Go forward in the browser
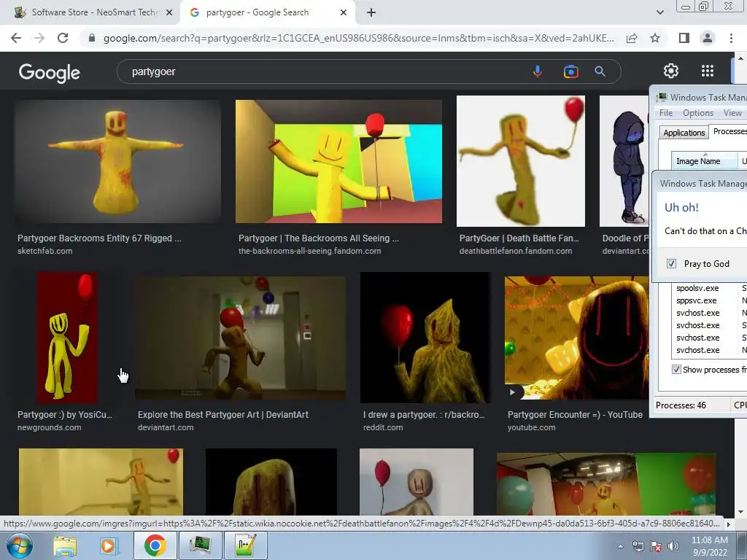Screen dimensions: 747x560 (39, 38)
